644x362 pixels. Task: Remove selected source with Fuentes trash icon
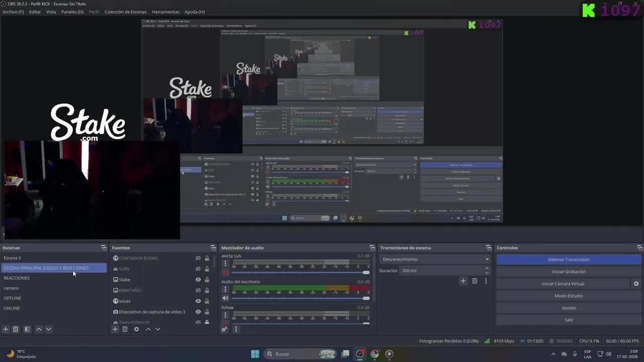[x=125, y=329]
